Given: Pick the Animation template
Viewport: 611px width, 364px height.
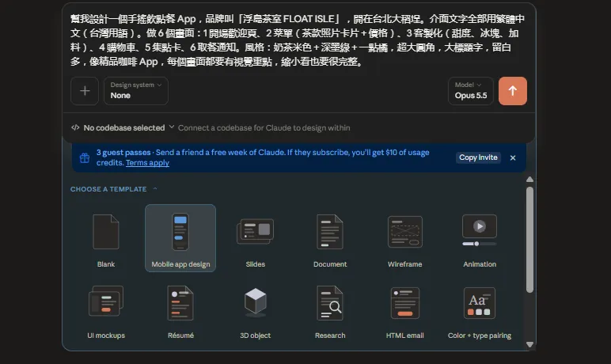Looking at the screenshot, I should point(480,237).
